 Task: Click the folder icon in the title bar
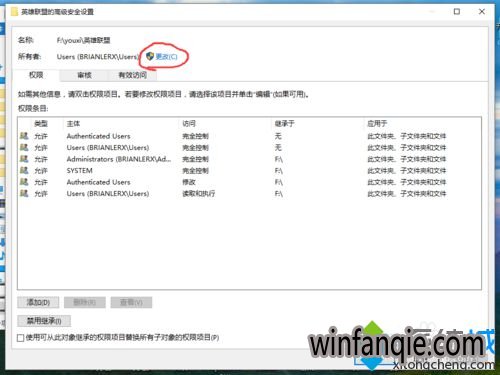coord(14,12)
